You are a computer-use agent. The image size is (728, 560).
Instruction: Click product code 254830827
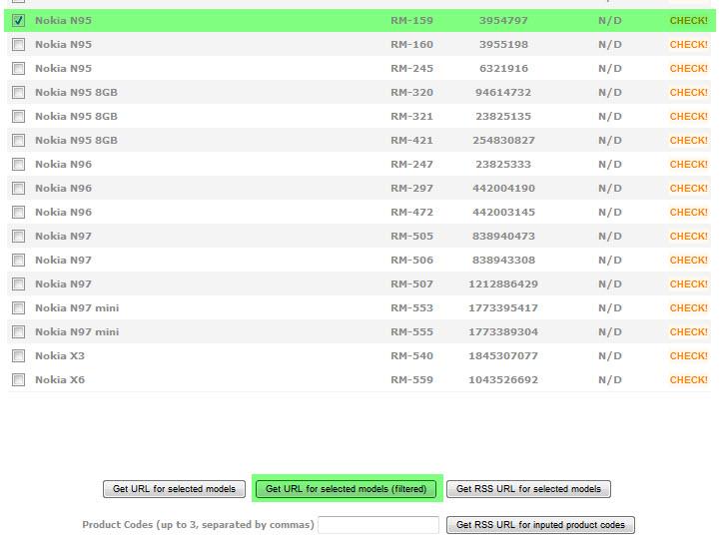[x=503, y=141]
